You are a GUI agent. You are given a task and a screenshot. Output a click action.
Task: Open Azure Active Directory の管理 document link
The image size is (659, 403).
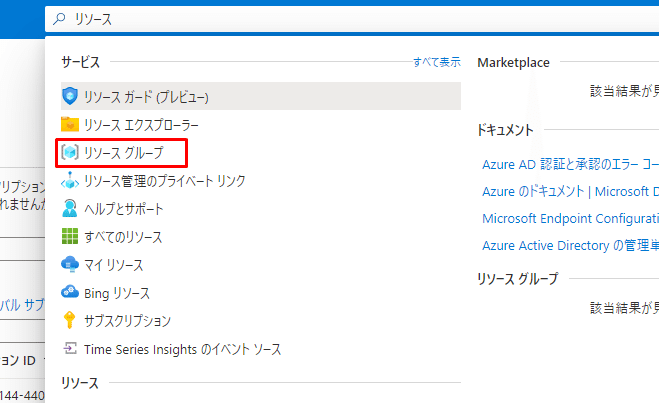[x=570, y=245]
